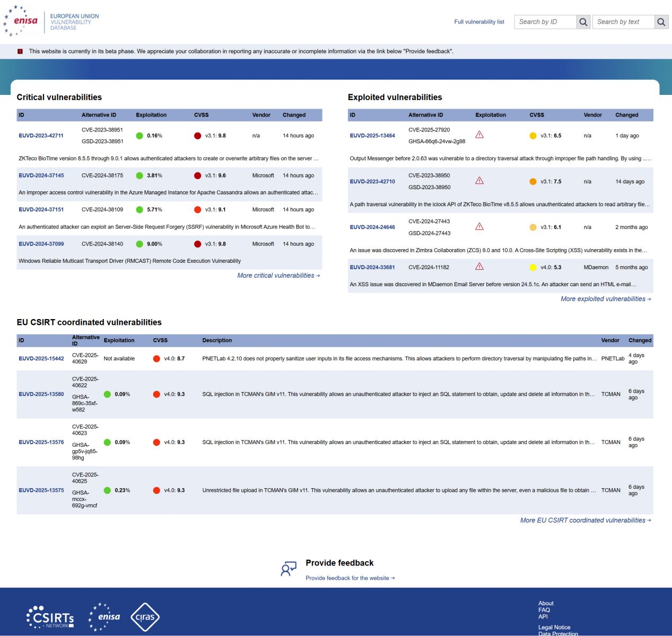Open the FAQ footer link

544,610
